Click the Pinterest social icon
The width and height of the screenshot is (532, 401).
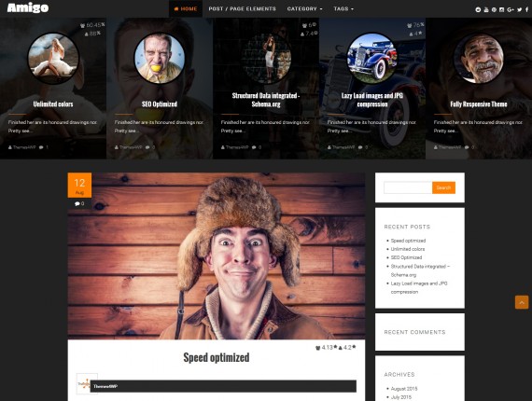click(494, 10)
